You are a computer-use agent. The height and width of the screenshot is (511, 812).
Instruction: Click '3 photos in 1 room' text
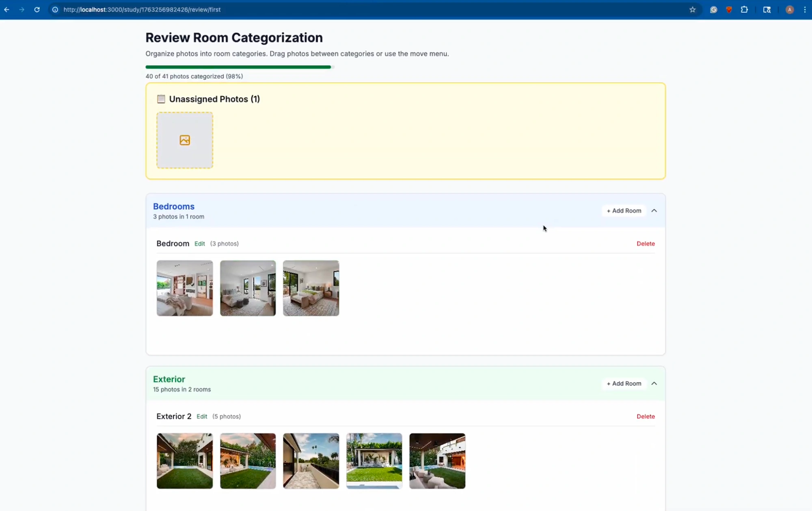tap(179, 217)
